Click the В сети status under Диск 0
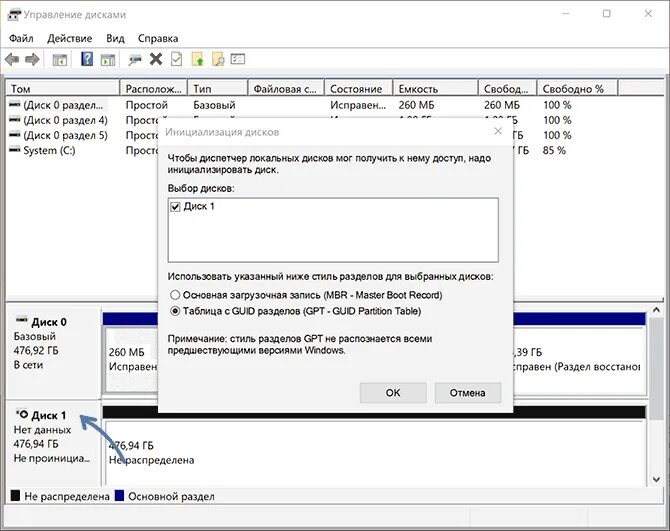This screenshot has height=531, width=670. (28, 365)
